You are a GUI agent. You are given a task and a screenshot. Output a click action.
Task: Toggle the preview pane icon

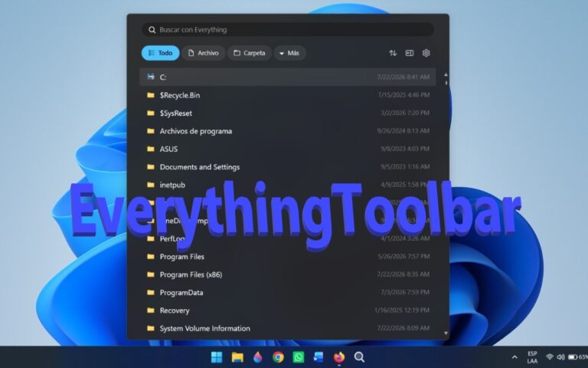coord(410,53)
